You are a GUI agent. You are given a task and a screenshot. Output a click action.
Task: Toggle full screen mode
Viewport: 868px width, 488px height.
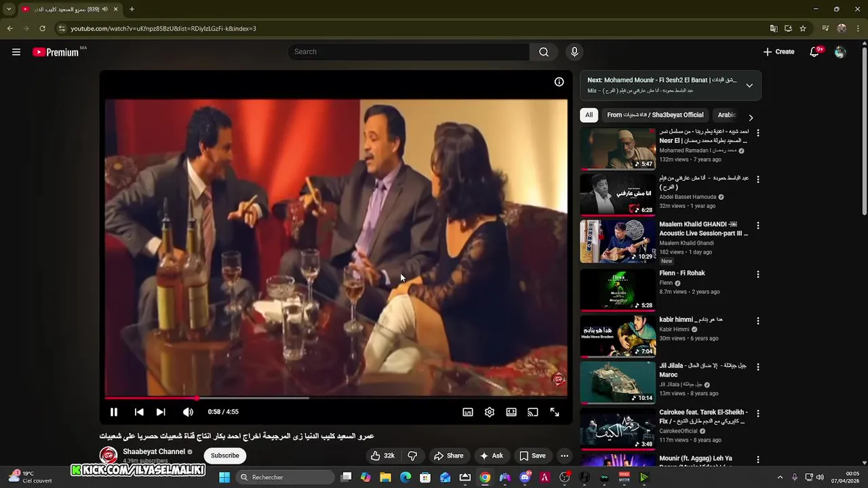click(555, 412)
